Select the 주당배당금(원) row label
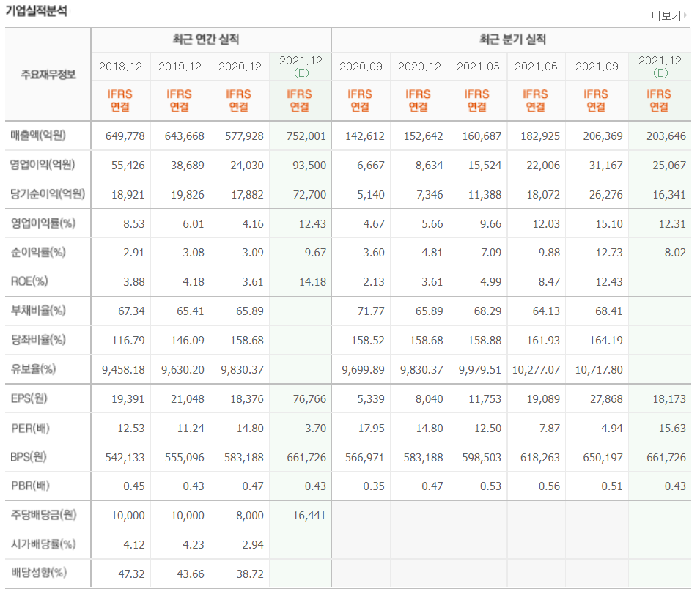The height and width of the screenshot is (597, 700). pyautogui.click(x=44, y=515)
